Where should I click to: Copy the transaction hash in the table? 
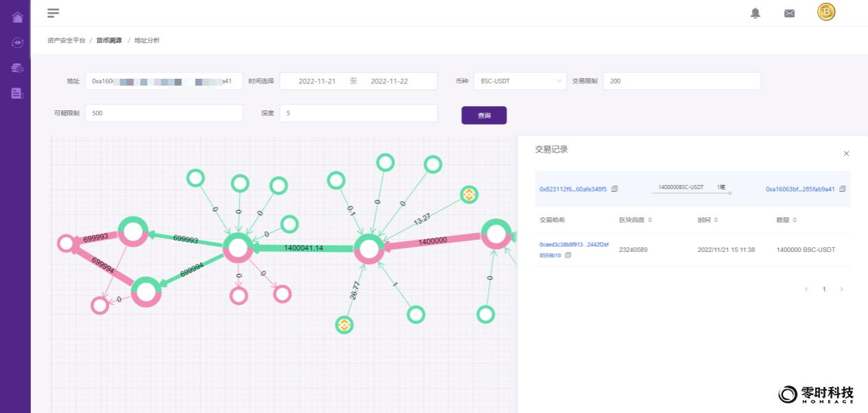568,255
